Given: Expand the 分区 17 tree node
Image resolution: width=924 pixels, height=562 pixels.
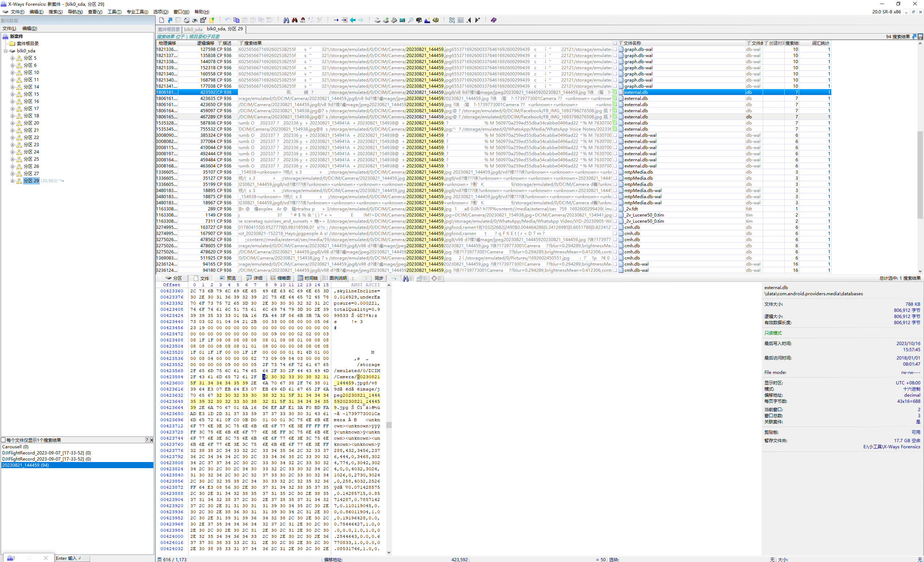Looking at the screenshot, I should pos(12,108).
